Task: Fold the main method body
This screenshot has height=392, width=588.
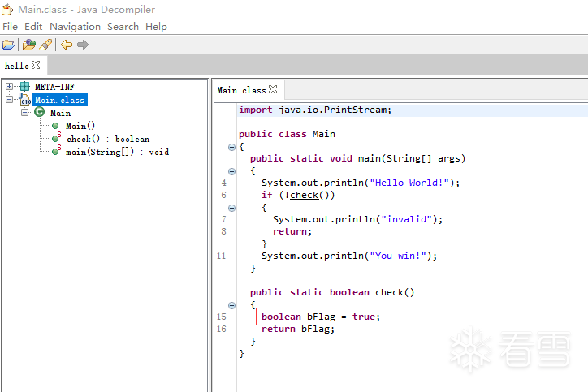Action: coord(231,171)
